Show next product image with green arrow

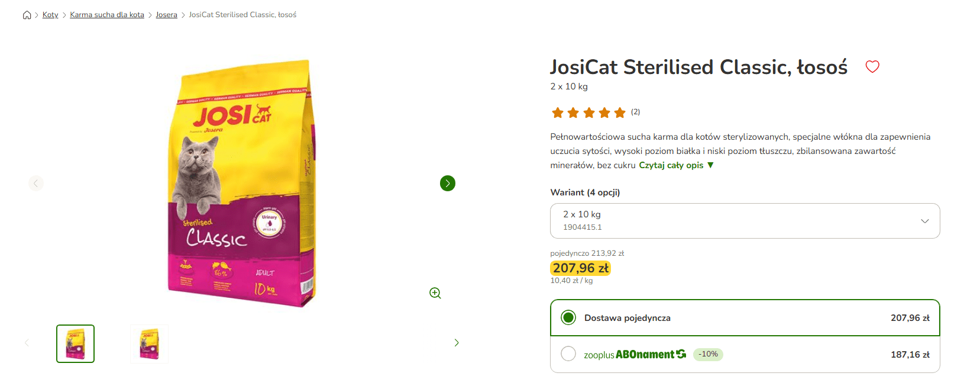448,184
